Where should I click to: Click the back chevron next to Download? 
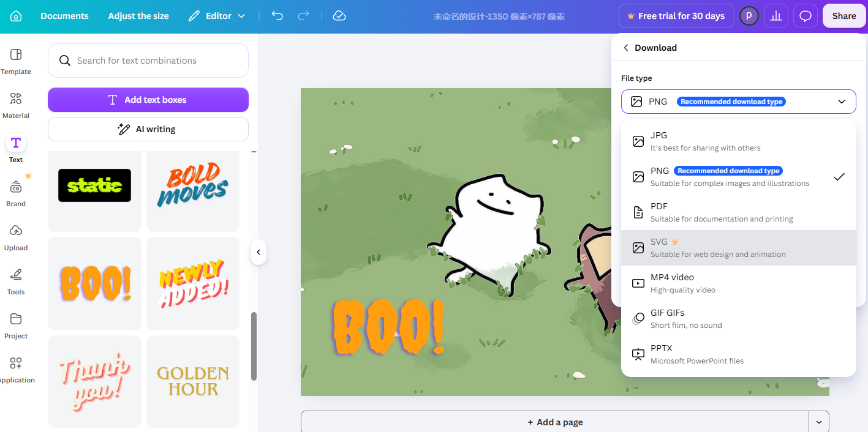(x=626, y=48)
